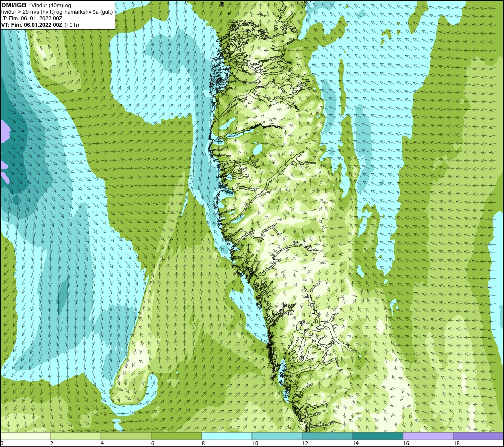Click the 16–18 m/s light purple legend swatch
Screen dimensions: 504x447
coord(428,436)
